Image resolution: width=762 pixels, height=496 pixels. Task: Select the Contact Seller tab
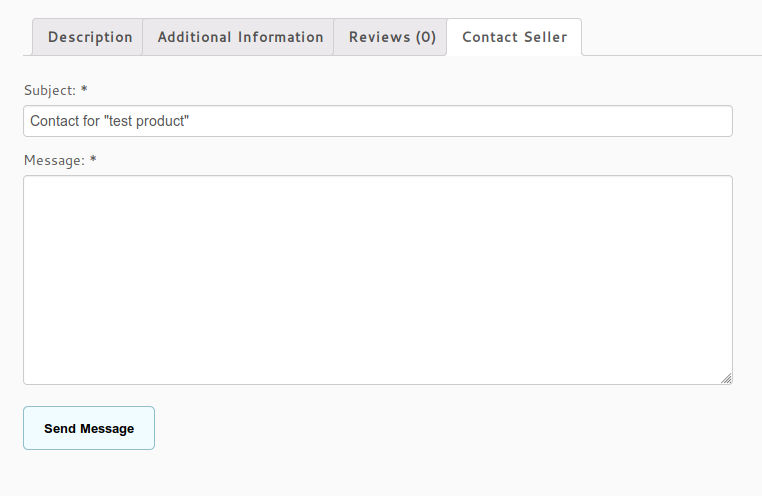514,37
